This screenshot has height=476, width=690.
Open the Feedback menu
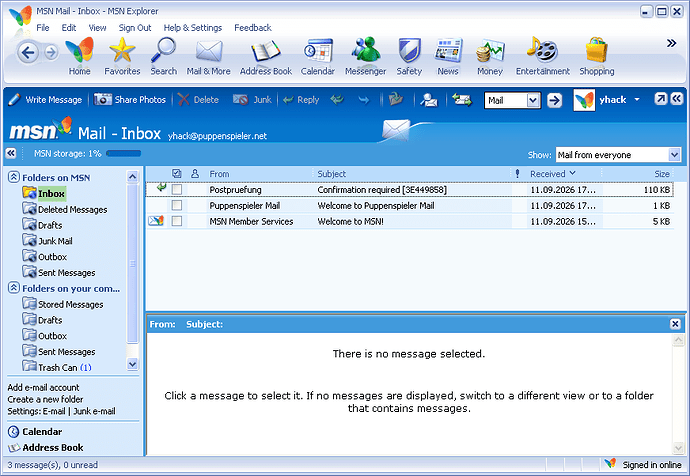(x=253, y=28)
